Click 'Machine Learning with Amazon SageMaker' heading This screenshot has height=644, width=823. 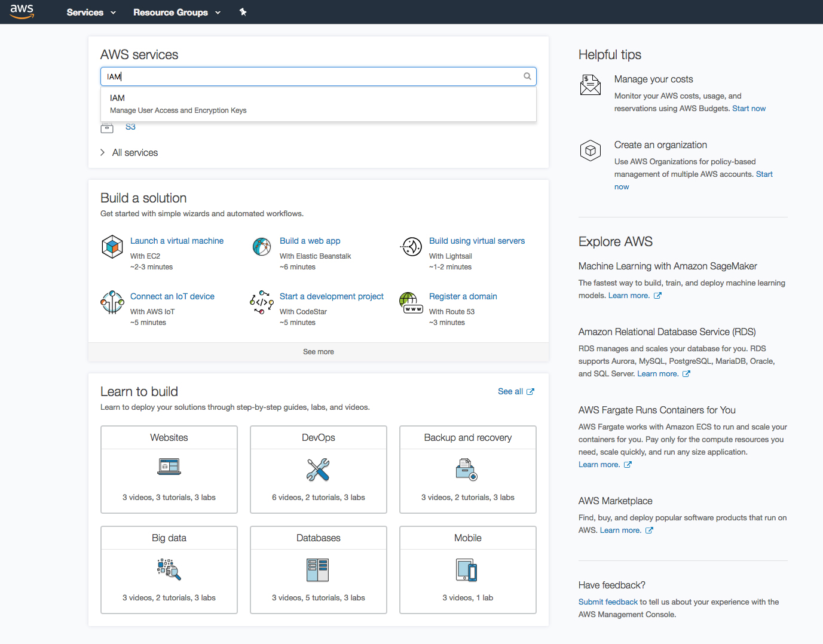[668, 266]
